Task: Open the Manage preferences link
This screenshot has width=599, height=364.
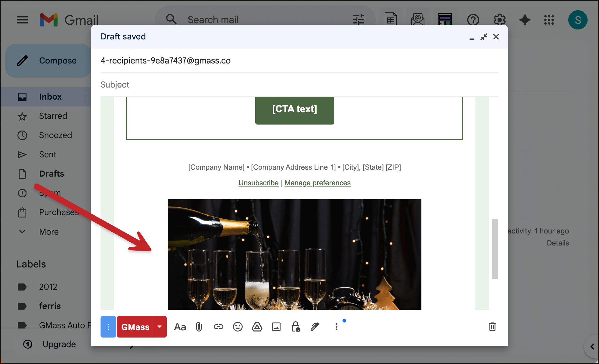Action: click(x=318, y=183)
